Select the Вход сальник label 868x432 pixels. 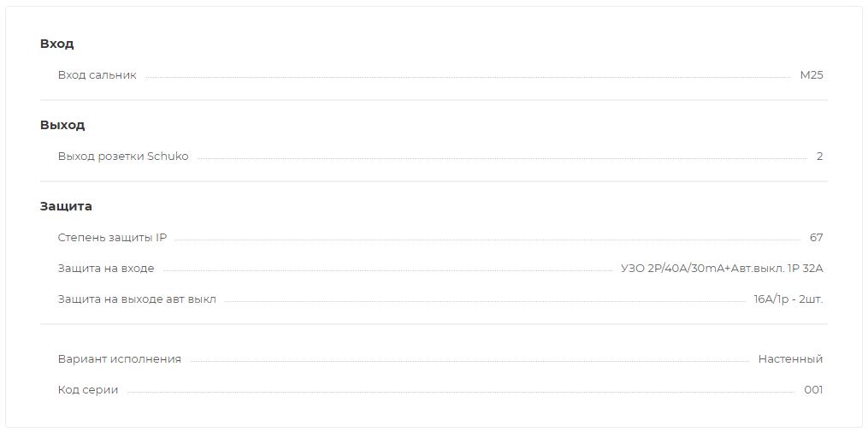click(97, 75)
